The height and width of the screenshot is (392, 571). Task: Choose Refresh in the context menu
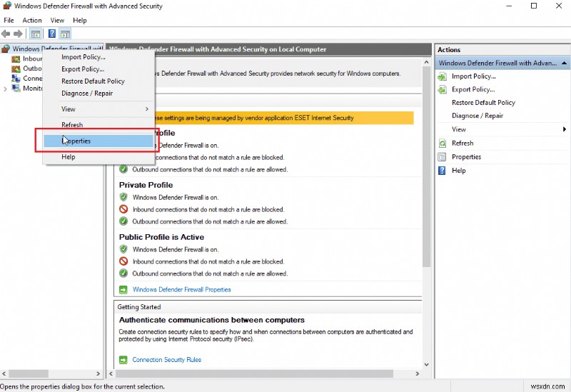point(98,124)
